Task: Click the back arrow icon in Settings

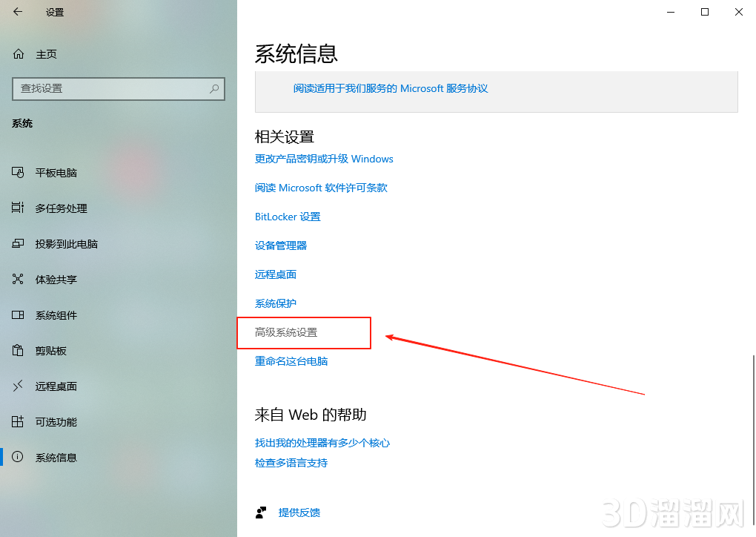Action: pyautogui.click(x=18, y=12)
